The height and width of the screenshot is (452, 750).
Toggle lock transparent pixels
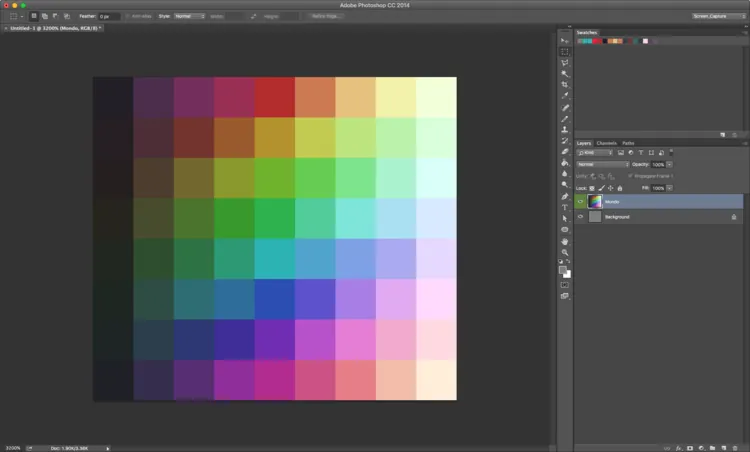coord(592,188)
